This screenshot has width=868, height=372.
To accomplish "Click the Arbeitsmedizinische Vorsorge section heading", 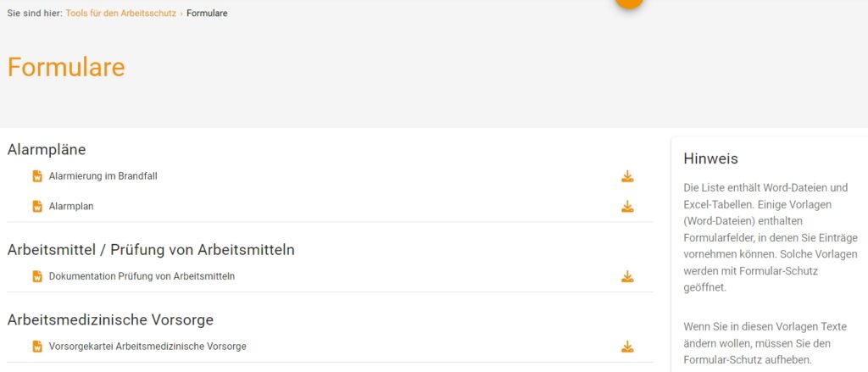I will (110, 319).
